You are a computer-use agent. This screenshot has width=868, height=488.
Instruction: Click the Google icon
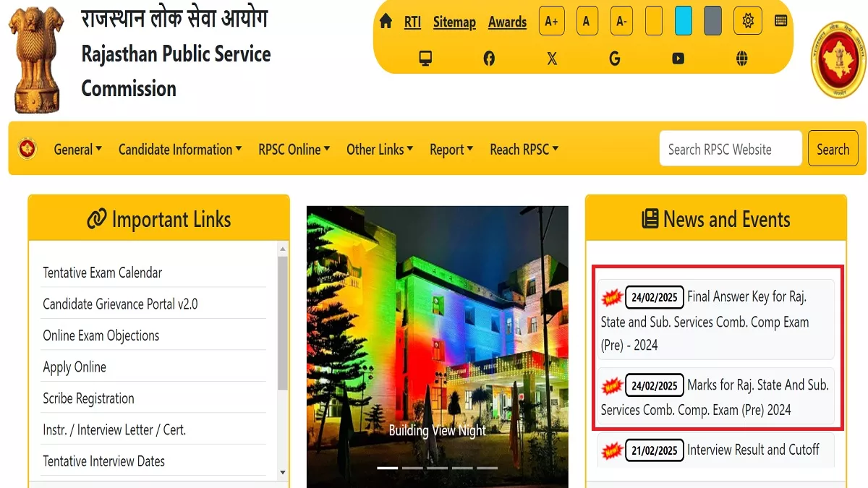615,59
